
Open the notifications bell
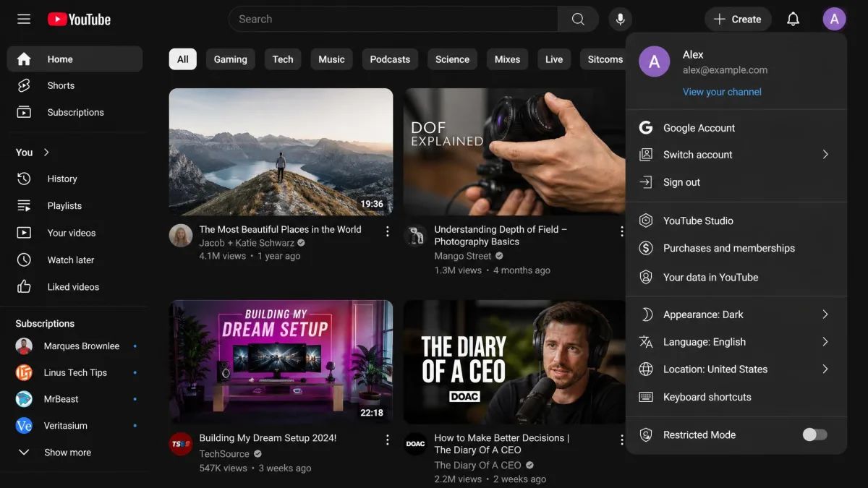(793, 20)
